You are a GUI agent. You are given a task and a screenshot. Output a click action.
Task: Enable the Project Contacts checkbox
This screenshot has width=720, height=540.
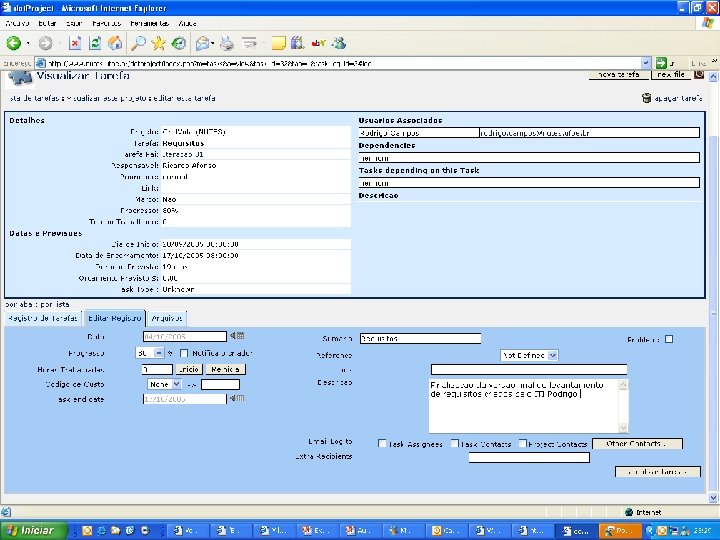pos(523,443)
